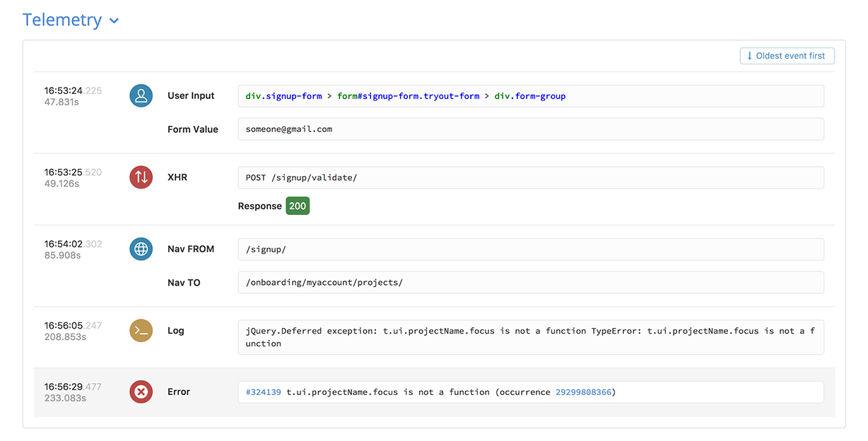Click the red Error X icon
This screenshot has height=441, width=868.
pos(141,392)
